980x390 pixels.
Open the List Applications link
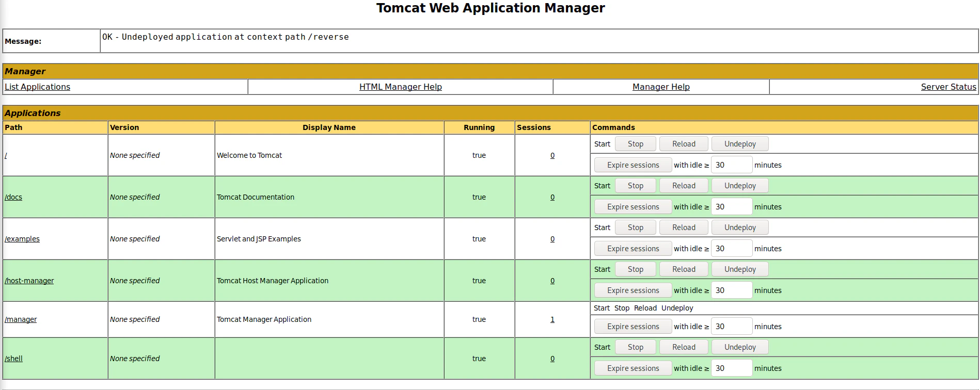click(37, 87)
